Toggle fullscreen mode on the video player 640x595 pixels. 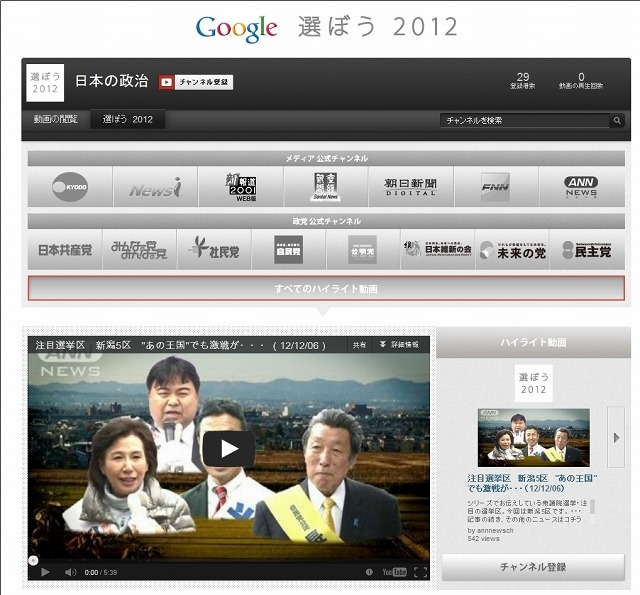(420, 572)
